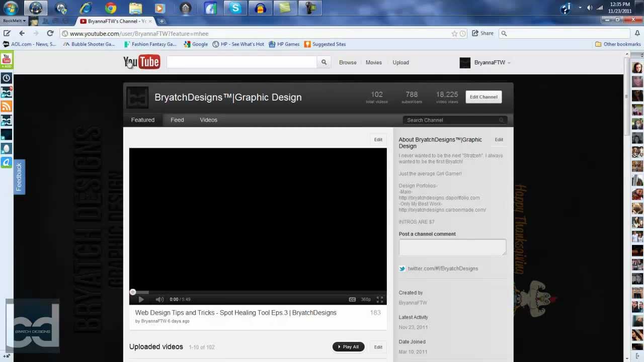This screenshot has width=644, height=362.
Task: Click Edit next to Play All
Action: 378,347
